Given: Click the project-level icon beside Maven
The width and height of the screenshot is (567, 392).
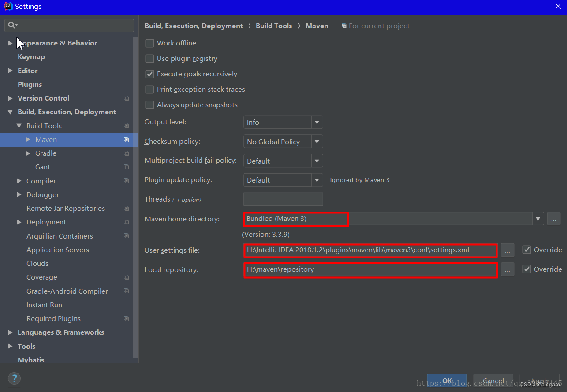Looking at the screenshot, I should point(127,140).
